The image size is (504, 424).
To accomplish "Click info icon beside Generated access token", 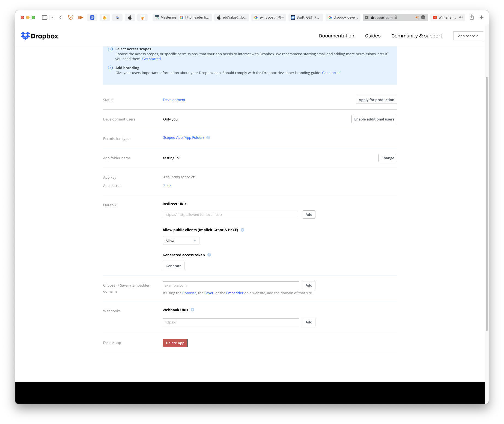I will (x=209, y=255).
